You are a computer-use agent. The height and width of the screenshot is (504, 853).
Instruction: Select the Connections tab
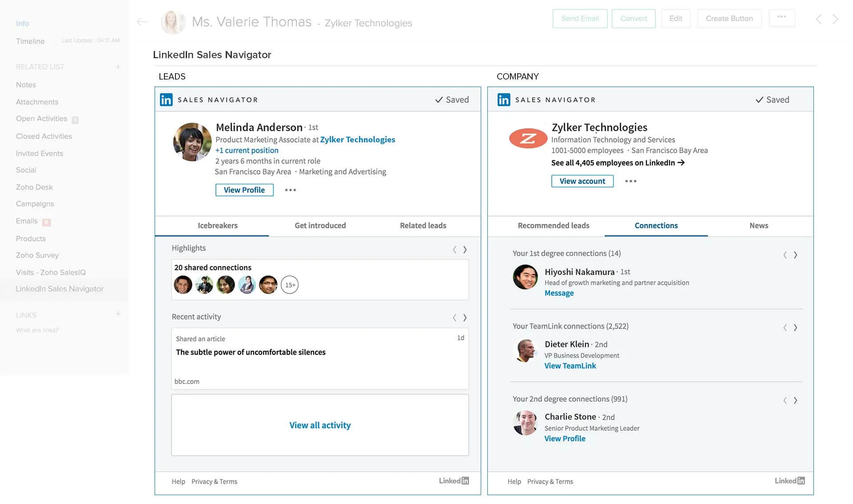point(656,226)
